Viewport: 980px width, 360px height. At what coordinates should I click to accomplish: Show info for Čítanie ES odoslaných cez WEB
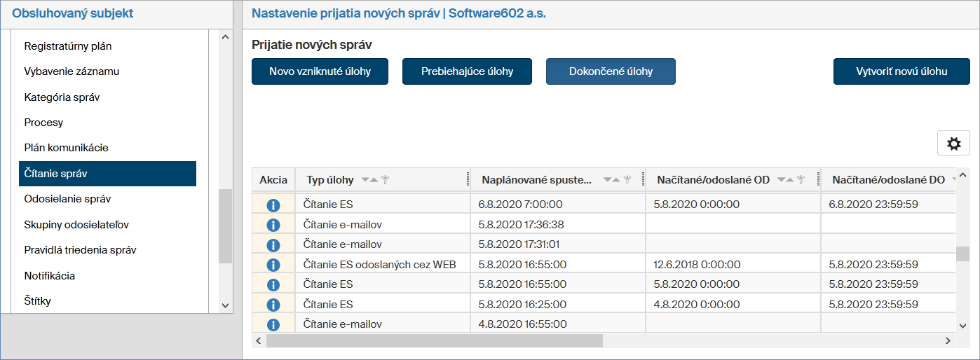pyautogui.click(x=273, y=265)
